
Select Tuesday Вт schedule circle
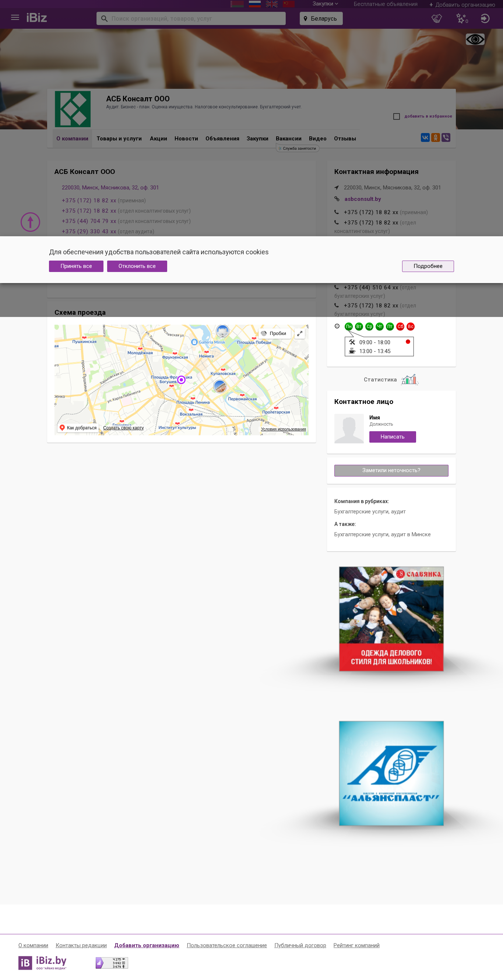359,327
